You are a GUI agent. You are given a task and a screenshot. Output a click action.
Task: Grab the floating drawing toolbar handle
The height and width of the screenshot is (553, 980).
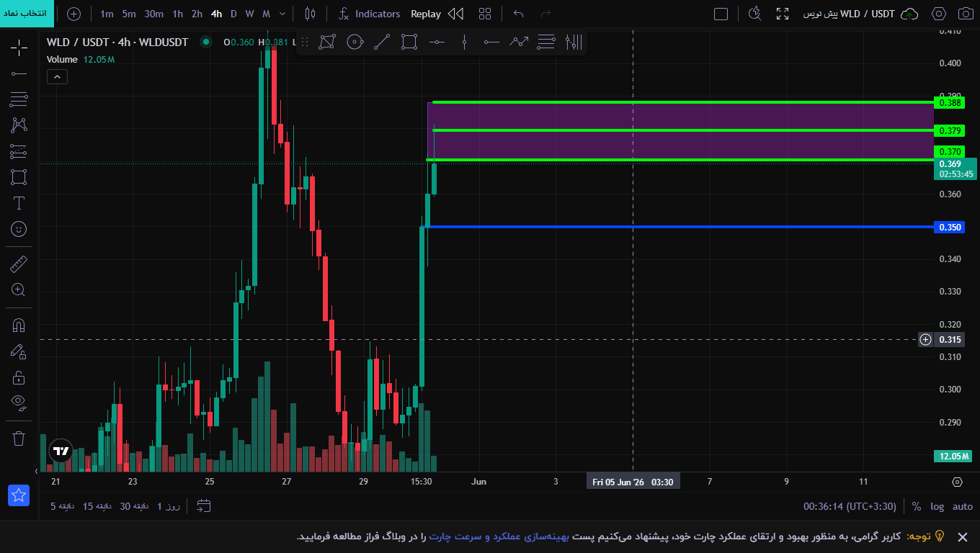(305, 42)
